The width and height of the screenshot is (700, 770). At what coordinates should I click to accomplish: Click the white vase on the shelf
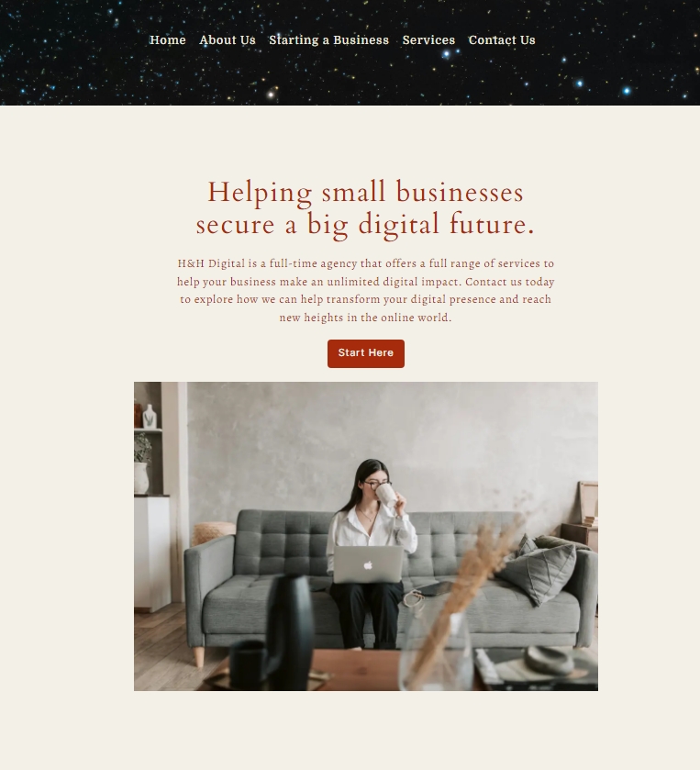pos(150,416)
